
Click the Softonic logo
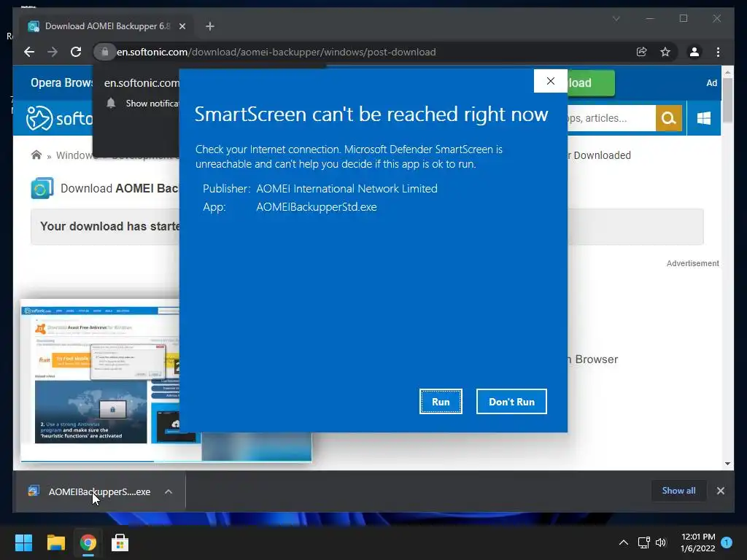pos(58,118)
